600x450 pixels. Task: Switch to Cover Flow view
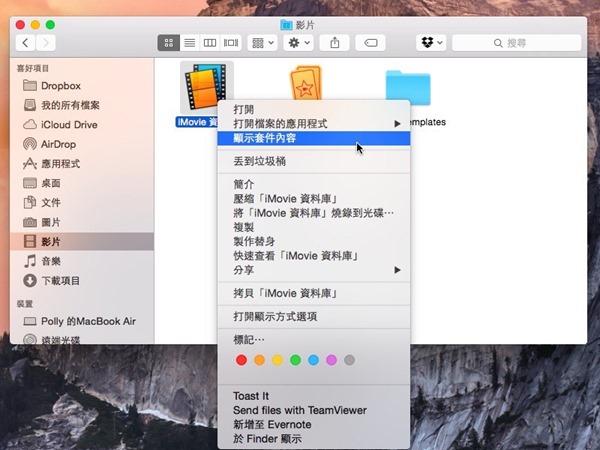tap(231, 43)
